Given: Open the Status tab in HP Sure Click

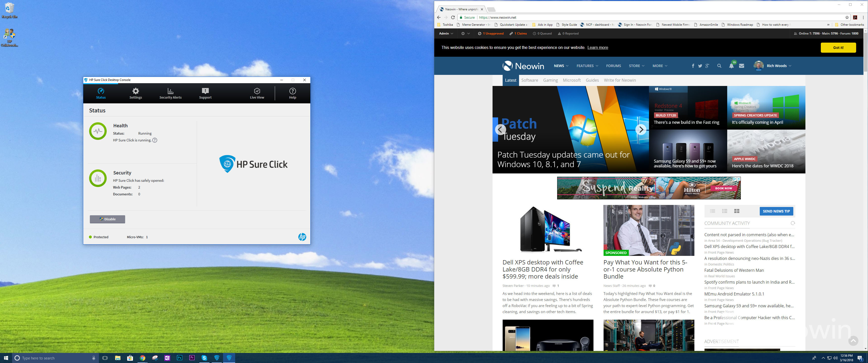Looking at the screenshot, I should [x=101, y=93].
